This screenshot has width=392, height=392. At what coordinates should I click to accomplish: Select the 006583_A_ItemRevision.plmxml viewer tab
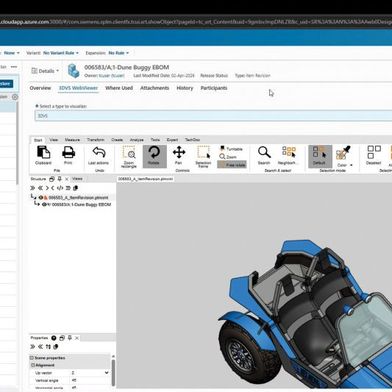[146, 179]
